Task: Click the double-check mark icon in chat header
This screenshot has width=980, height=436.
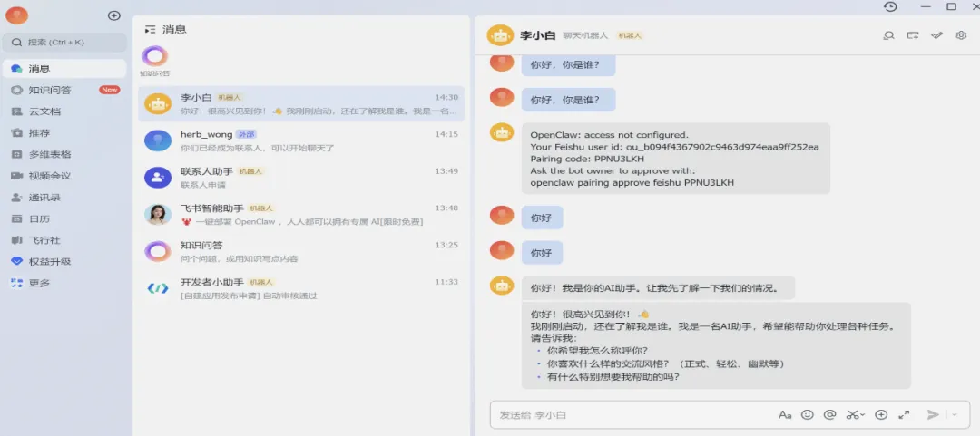Action: point(936,35)
